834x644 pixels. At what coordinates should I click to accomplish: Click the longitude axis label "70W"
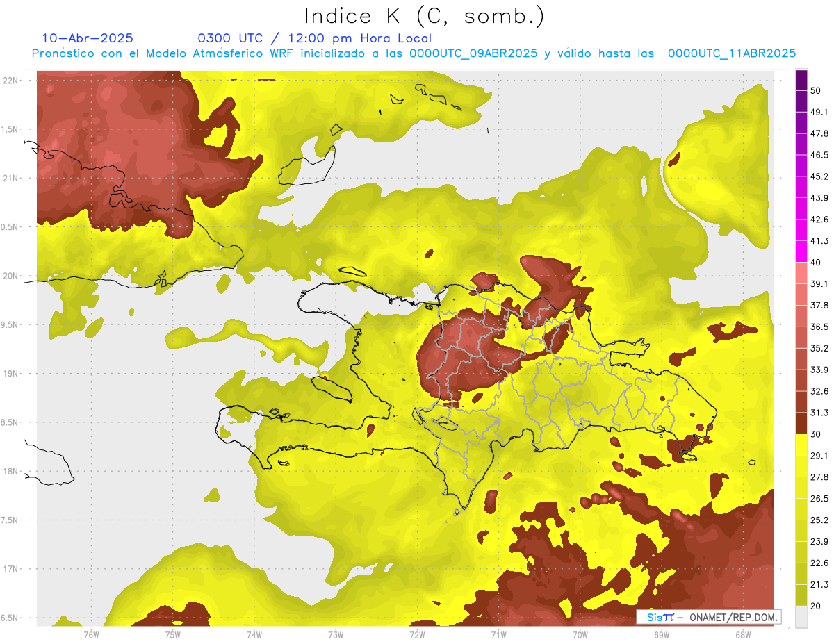coord(580,634)
